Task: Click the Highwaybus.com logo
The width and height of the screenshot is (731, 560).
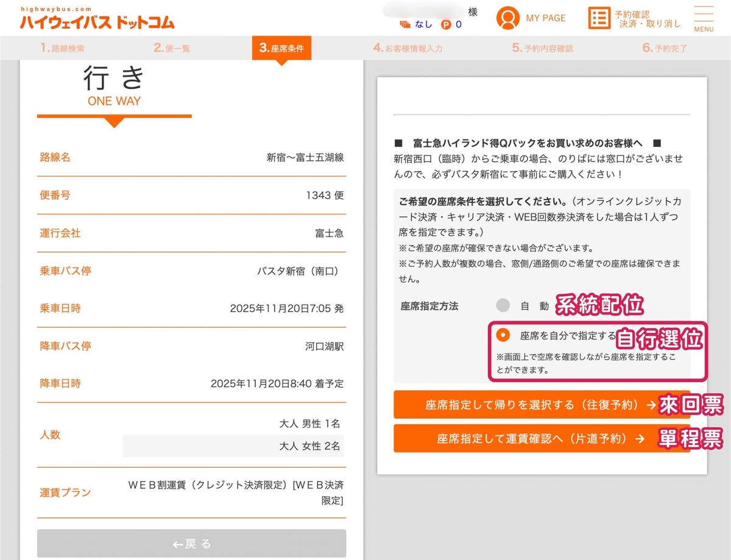Action: (97, 18)
